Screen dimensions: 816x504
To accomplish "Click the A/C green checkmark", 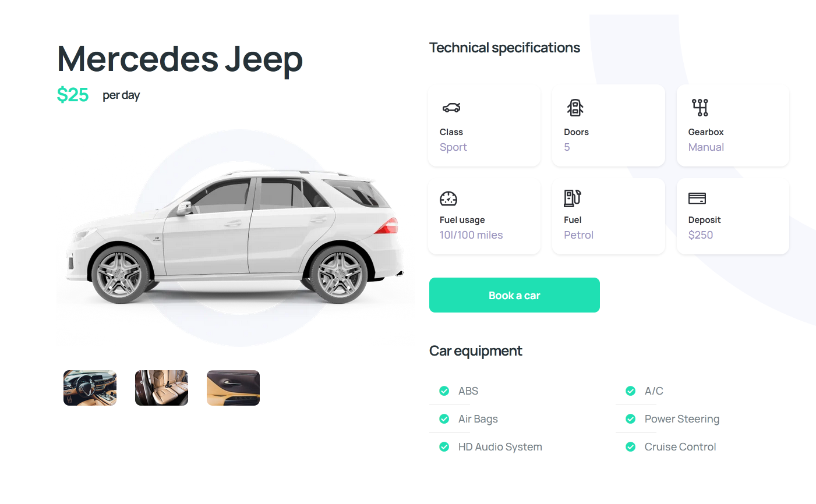I will click(x=630, y=391).
